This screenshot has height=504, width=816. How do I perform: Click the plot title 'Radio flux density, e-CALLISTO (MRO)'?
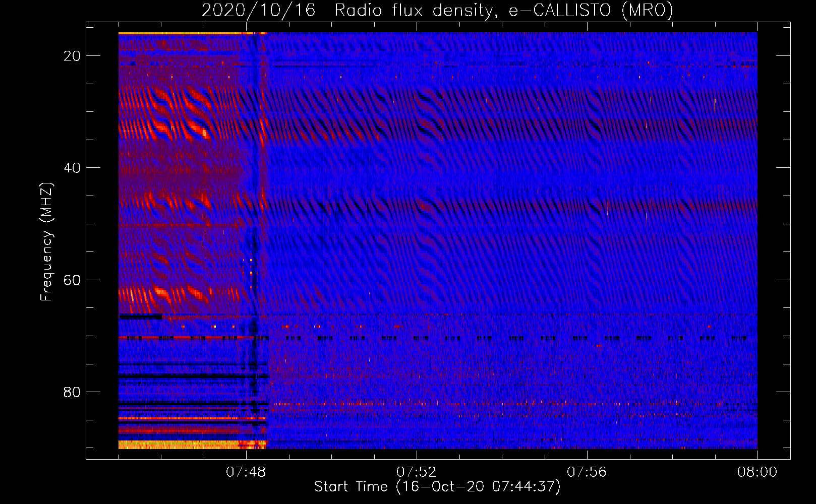pos(503,10)
